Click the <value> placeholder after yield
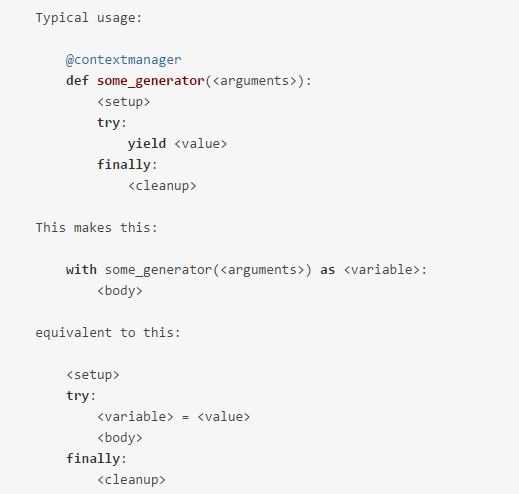Image resolution: width=519 pixels, height=494 pixels. pos(201,144)
